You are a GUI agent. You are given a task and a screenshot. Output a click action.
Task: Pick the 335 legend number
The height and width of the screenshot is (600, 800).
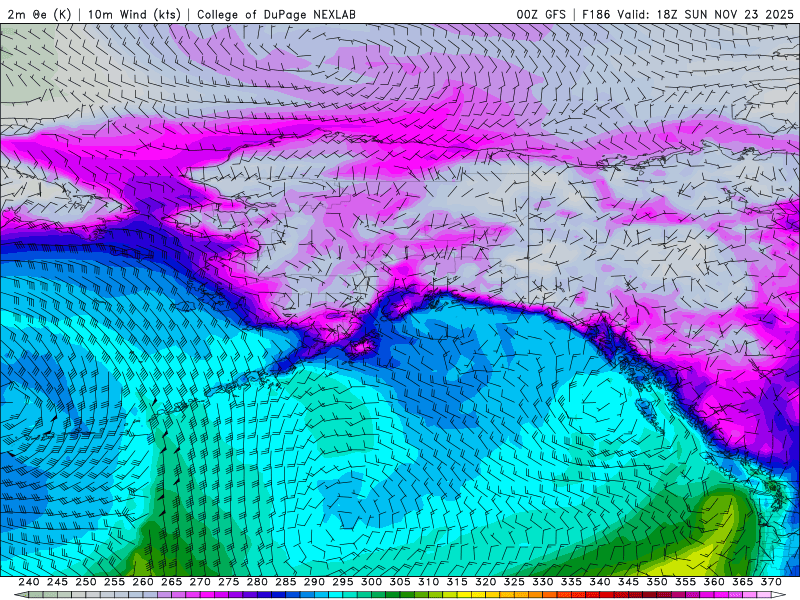pyautogui.click(x=571, y=582)
